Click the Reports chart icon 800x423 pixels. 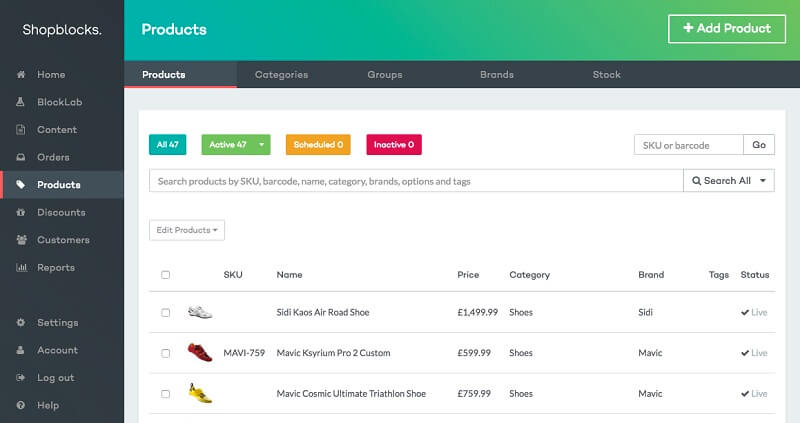21,267
